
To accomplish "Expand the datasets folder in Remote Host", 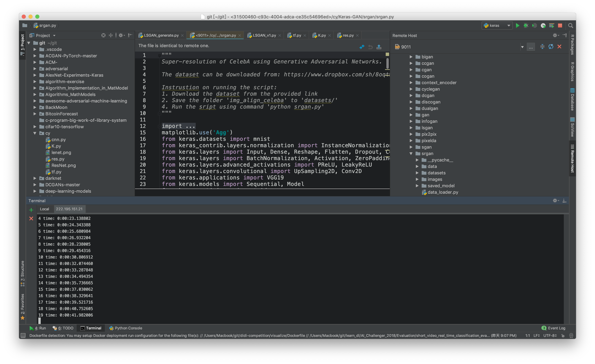I will 417,173.
